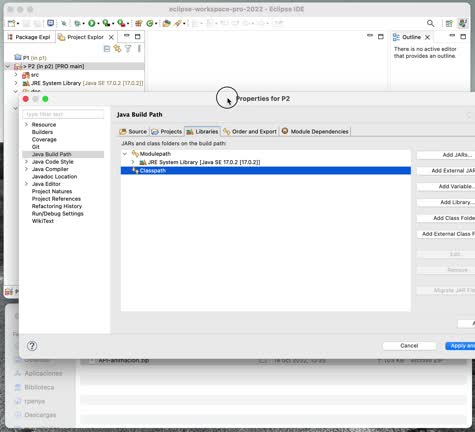The height and width of the screenshot is (432, 475).
Task: Click the Add Variable... button
Action: coord(446,186)
